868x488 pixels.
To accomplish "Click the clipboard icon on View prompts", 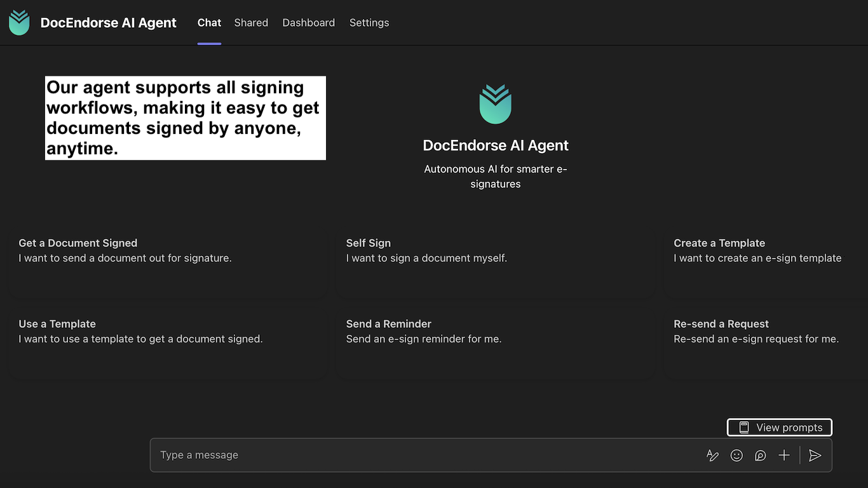I will (x=743, y=427).
